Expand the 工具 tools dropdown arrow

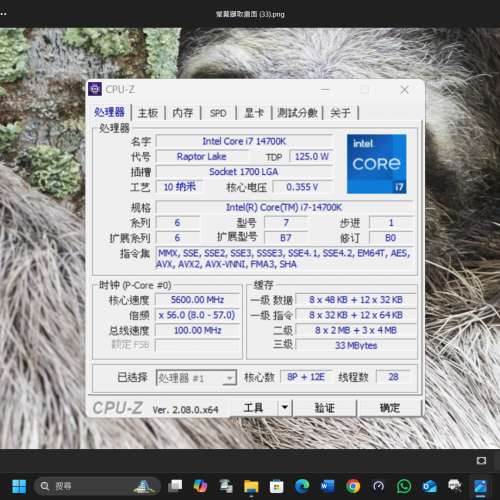(285, 407)
